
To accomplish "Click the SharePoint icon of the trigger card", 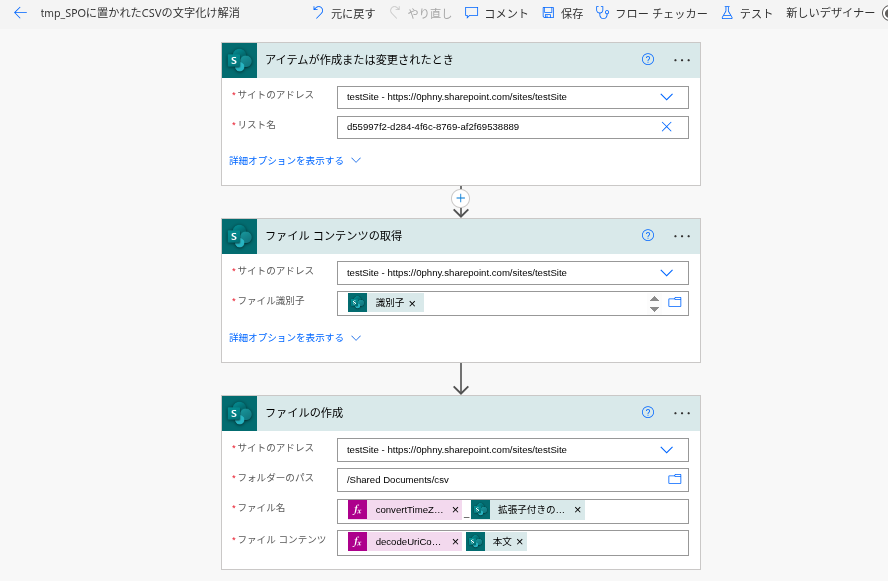I will pos(240,60).
